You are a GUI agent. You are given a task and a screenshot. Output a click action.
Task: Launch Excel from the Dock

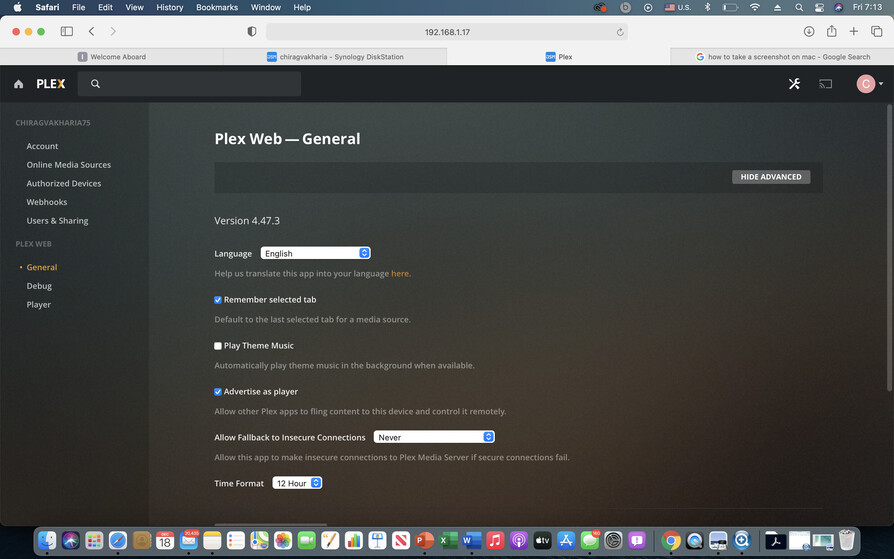[x=448, y=540]
